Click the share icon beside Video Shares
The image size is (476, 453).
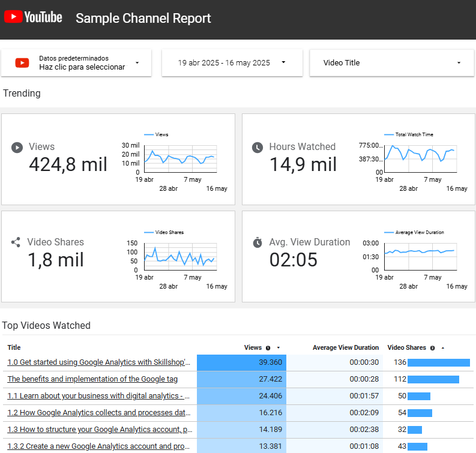(16, 242)
